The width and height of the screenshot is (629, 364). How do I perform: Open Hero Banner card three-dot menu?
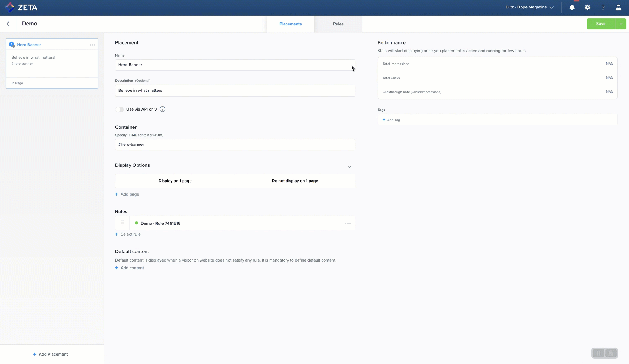coord(92,45)
